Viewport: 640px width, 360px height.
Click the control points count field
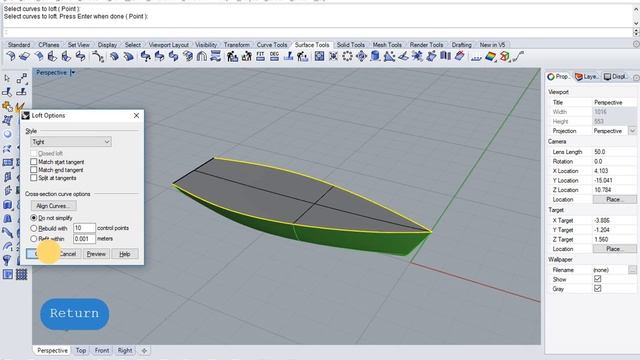click(84, 228)
